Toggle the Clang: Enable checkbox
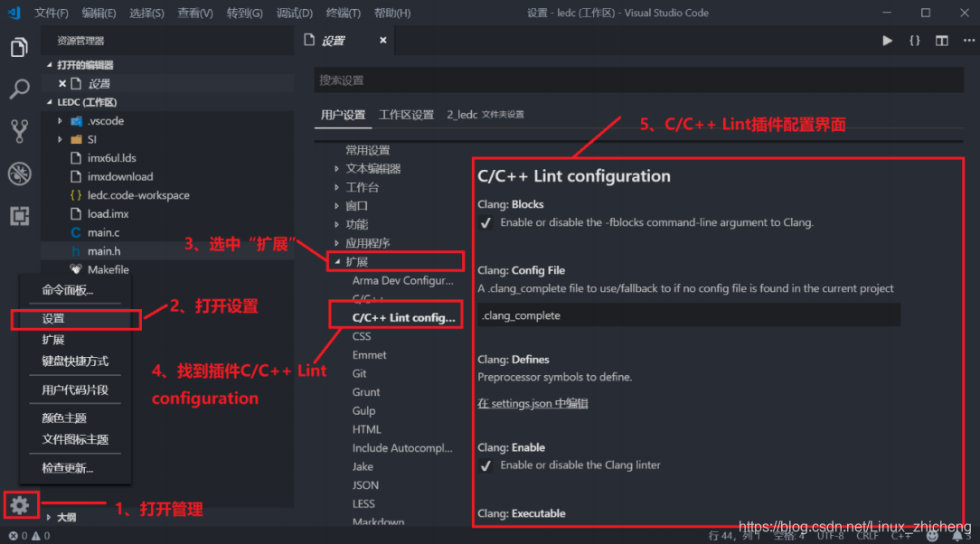 coord(485,465)
